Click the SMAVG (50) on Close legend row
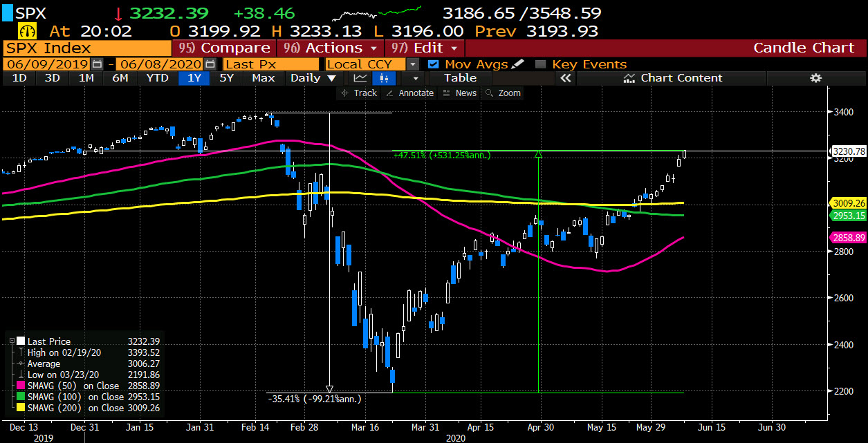This screenshot has height=443, width=868. pyautogui.click(x=88, y=386)
